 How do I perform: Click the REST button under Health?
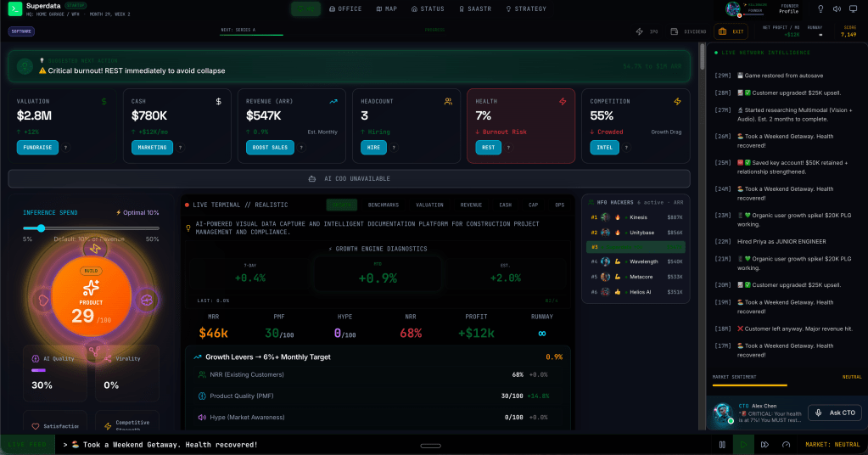coord(487,147)
